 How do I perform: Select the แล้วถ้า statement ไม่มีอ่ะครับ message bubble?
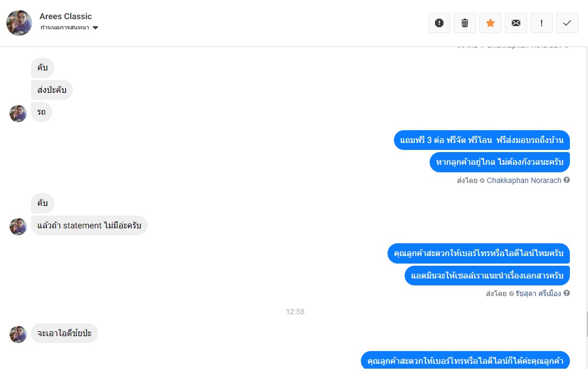coord(89,226)
